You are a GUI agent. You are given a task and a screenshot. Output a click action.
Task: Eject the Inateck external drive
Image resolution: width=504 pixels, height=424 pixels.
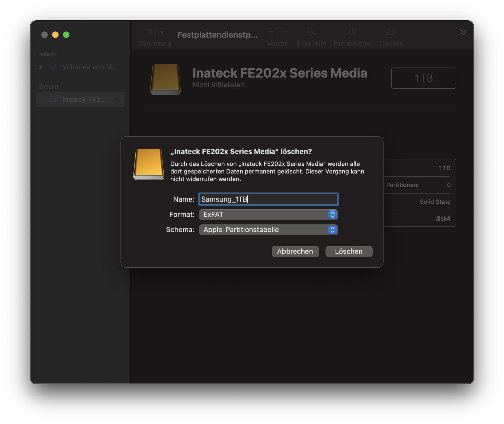(x=117, y=99)
